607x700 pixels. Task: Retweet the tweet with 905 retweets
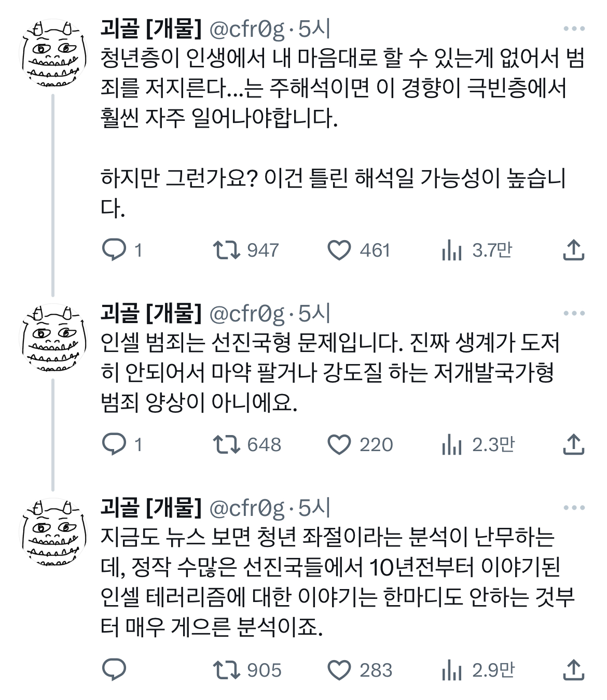226,669
